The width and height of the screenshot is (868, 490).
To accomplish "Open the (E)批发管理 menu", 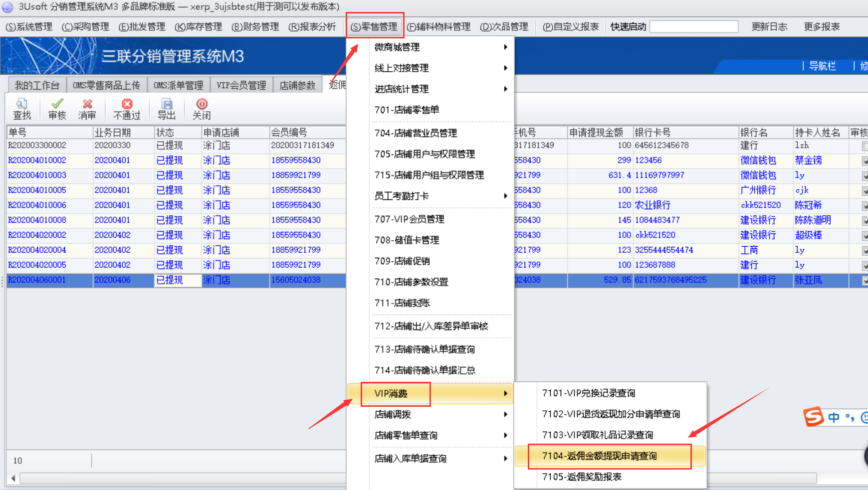I will pos(142,26).
